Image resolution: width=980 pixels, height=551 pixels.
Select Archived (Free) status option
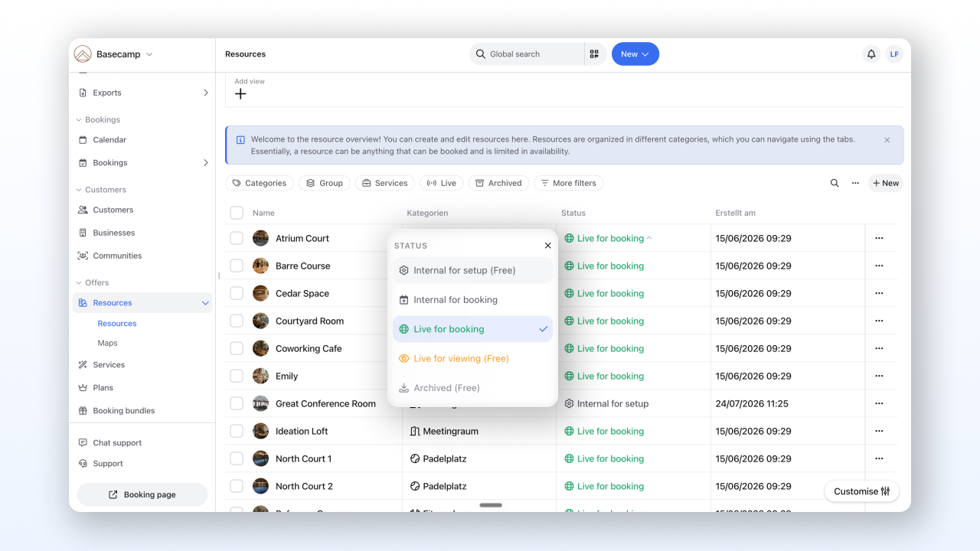[472, 388]
